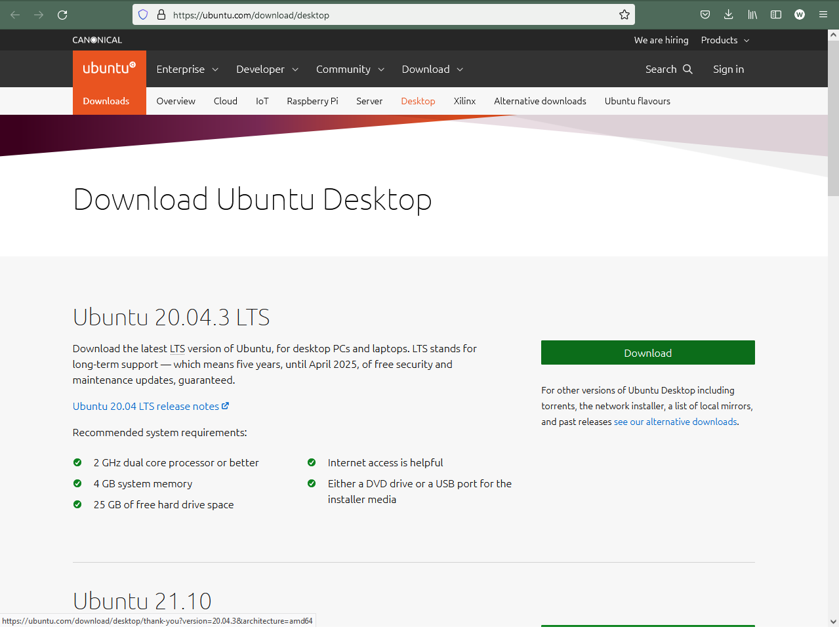The image size is (839, 644).
Task: Open the account avatar icon
Action: pos(800,14)
